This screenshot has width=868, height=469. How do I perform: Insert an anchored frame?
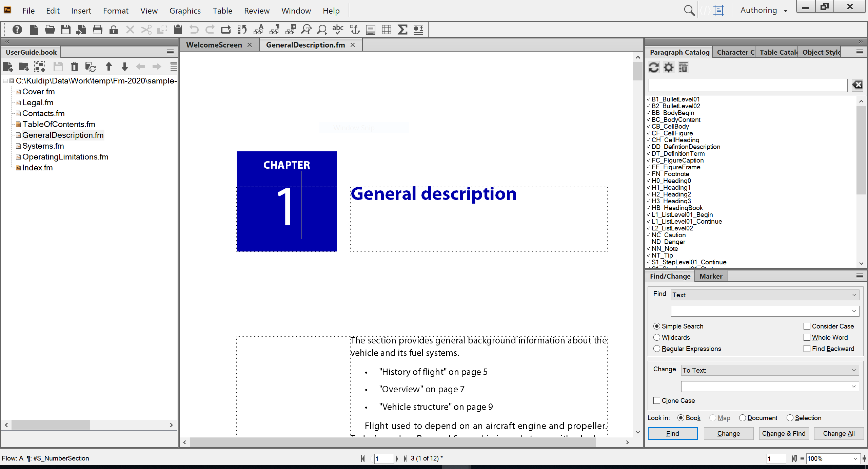pyautogui.click(x=354, y=30)
